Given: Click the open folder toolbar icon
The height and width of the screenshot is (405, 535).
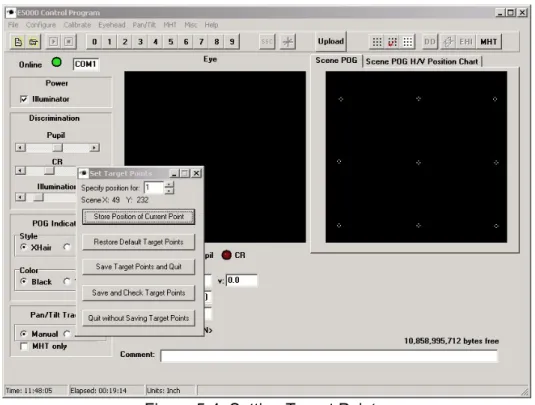Looking at the screenshot, I should (x=33, y=42).
